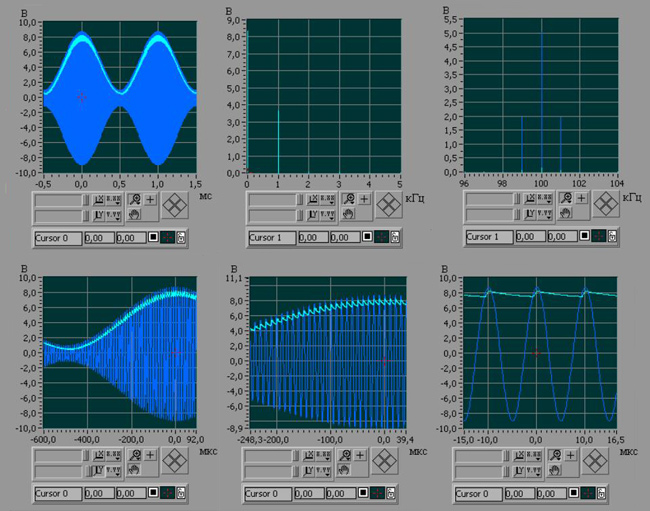This screenshot has height=511, width=650.
Task: Click the red cursor crosshair on the мс waveform plot
Action: tap(82, 97)
